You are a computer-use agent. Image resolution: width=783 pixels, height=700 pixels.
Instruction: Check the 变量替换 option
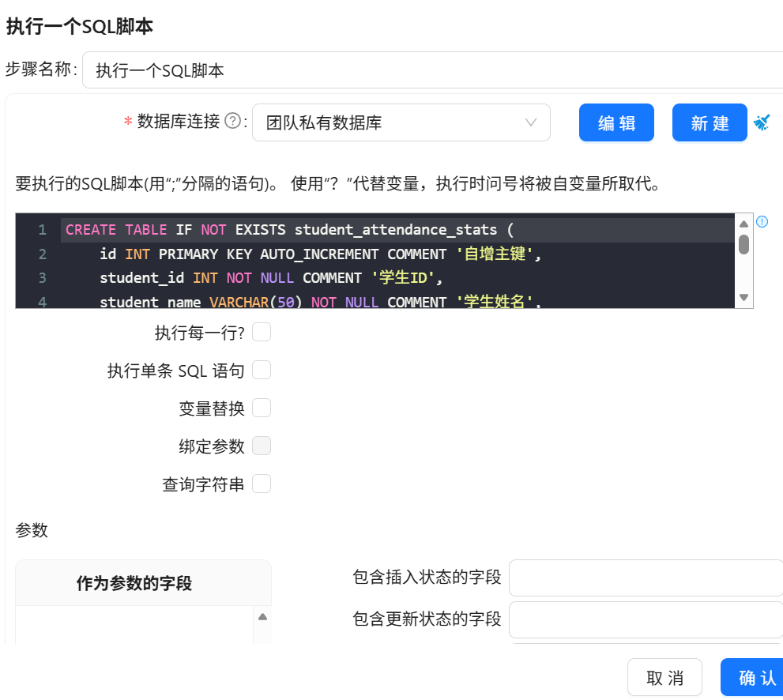click(262, 408)
